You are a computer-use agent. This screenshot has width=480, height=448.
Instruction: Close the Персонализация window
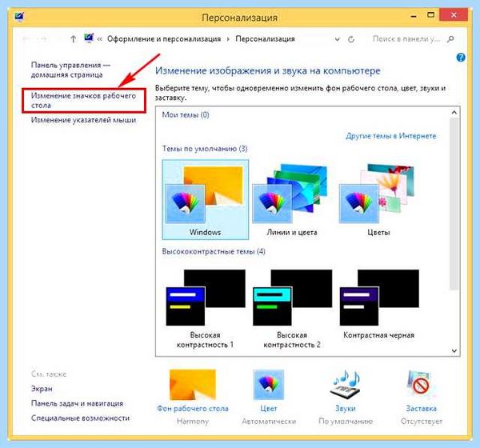[454, 14]
